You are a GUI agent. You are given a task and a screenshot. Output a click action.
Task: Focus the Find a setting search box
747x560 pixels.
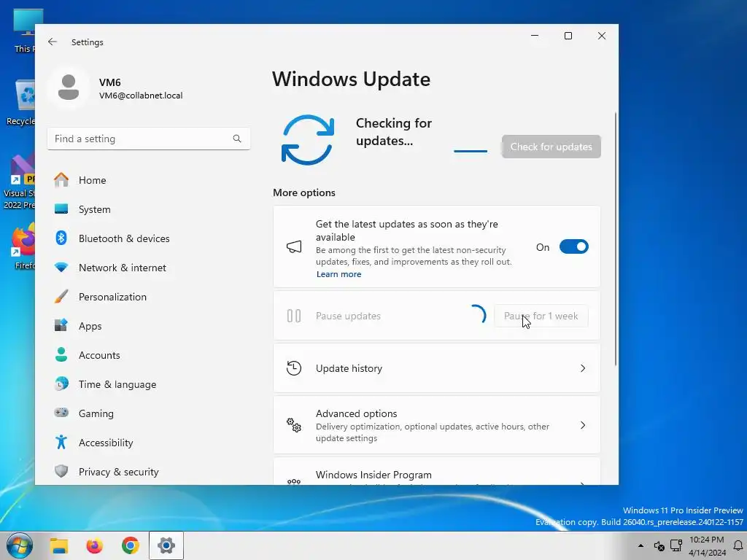[x=149, y=139]
